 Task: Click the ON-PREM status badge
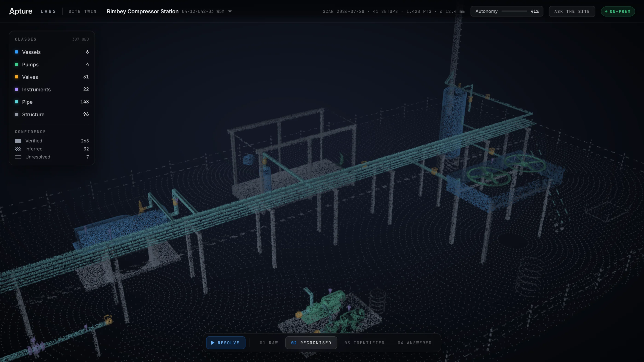pos(618,11)
